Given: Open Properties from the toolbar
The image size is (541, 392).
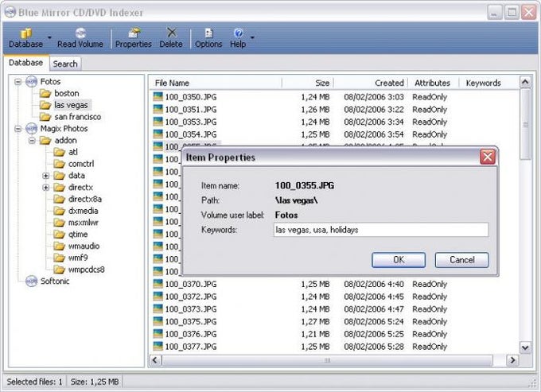Looking at the screenshot, I should click(133, 38).
